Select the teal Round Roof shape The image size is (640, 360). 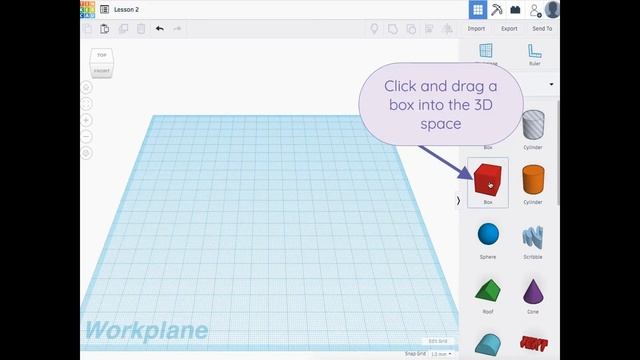[488, 345]
